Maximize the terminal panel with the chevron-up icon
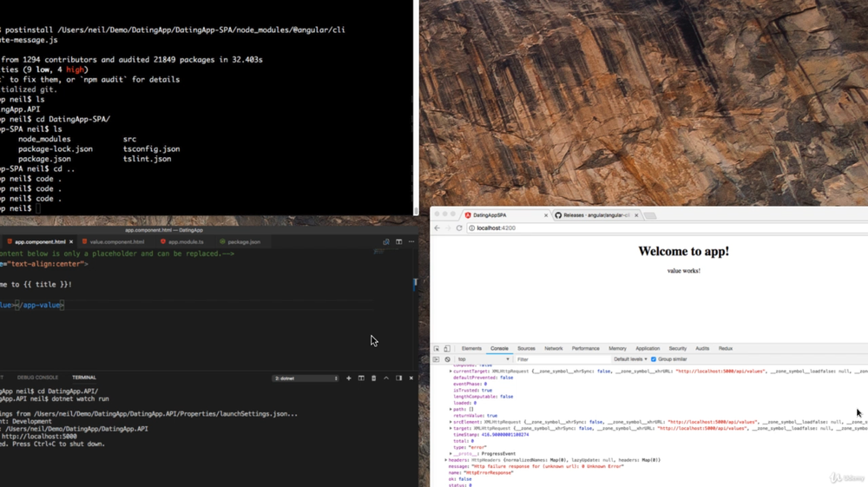Screen dimensions: 868x487 [386, 378]
